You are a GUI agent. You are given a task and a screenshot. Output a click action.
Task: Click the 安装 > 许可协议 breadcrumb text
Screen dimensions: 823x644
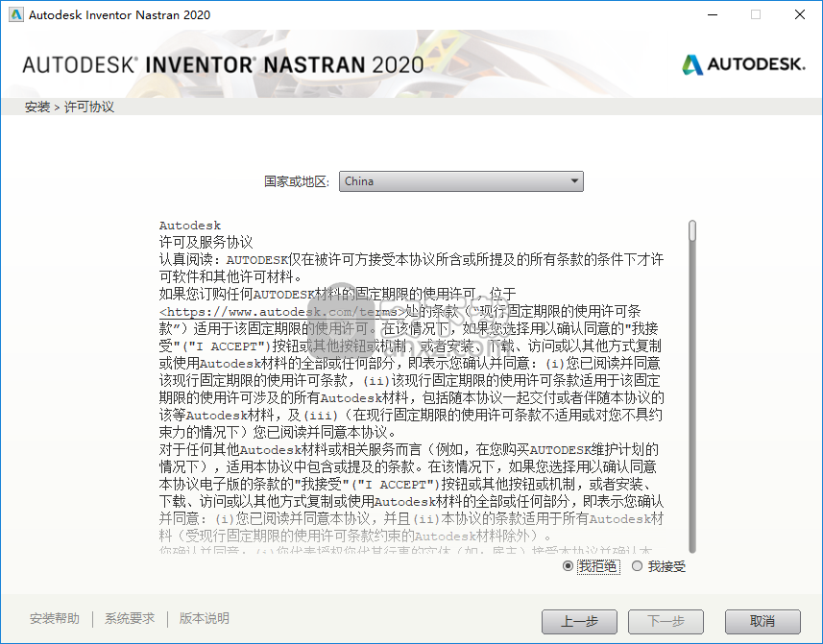pyautogui.click(x=69, y=107)
